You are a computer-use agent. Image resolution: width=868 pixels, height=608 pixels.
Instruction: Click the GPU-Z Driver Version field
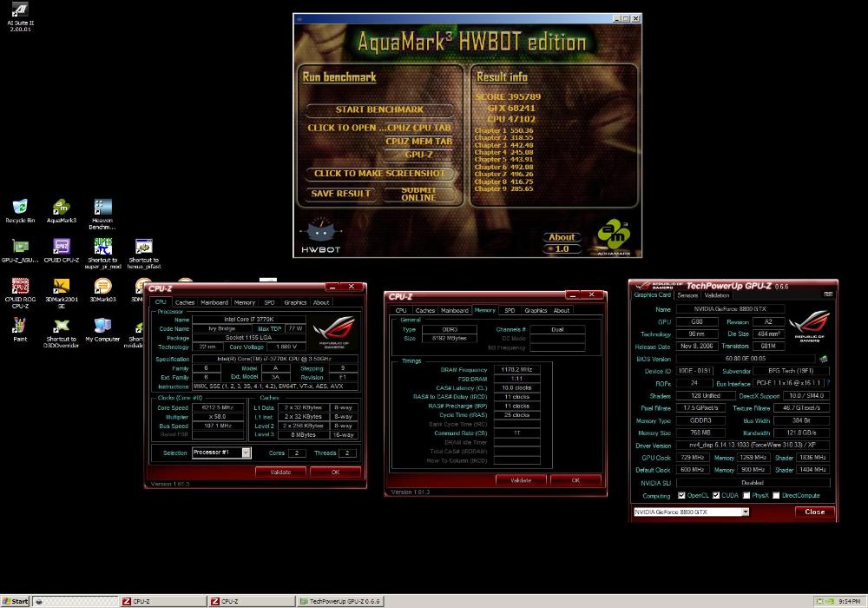point(753,445)
